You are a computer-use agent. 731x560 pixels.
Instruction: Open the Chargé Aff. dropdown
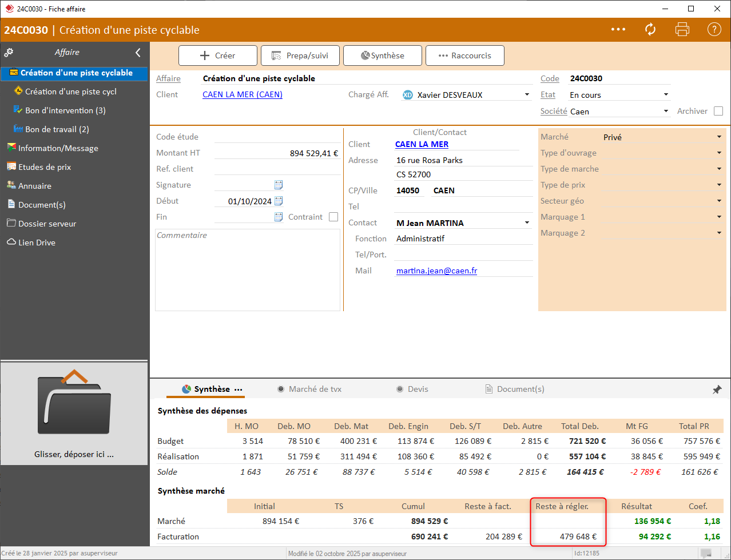click(527, 95)
